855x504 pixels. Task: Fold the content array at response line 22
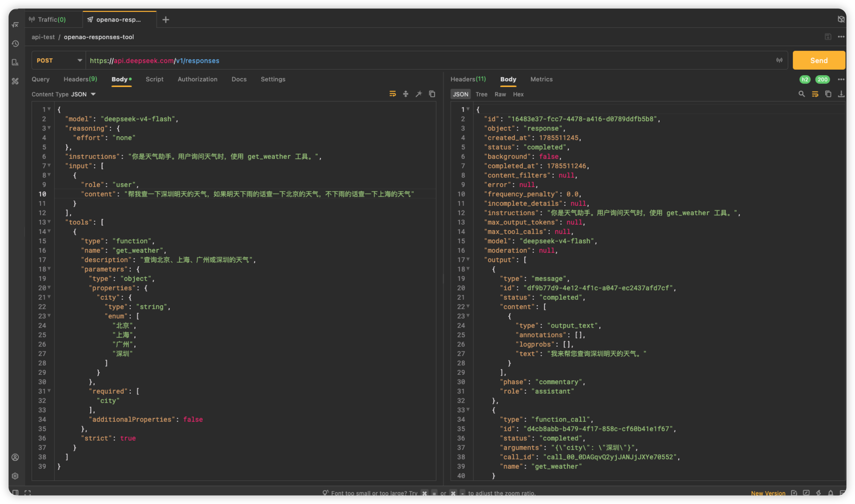468,306
